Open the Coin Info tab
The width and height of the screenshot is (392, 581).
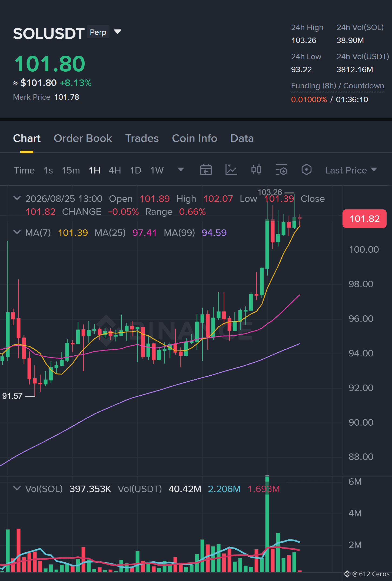point(195,138)
